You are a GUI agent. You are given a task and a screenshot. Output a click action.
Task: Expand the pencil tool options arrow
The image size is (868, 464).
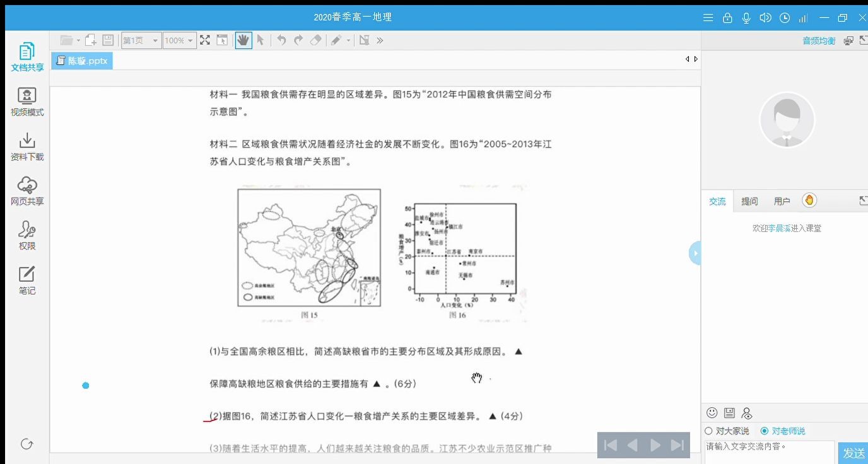[x=348, y=40]
